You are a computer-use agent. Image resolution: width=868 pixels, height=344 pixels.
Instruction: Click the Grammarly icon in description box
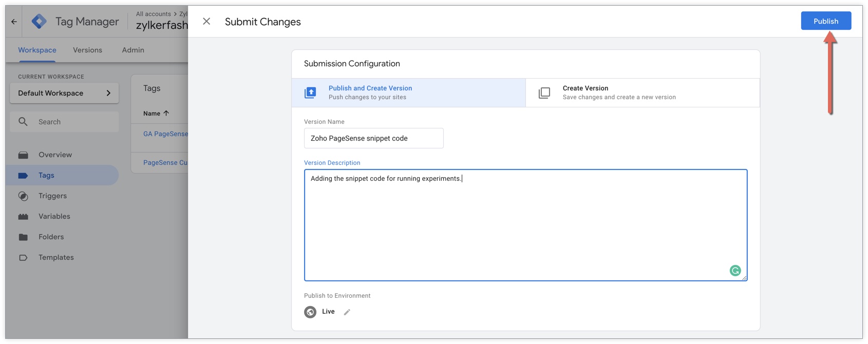click(x=735, y=271)
